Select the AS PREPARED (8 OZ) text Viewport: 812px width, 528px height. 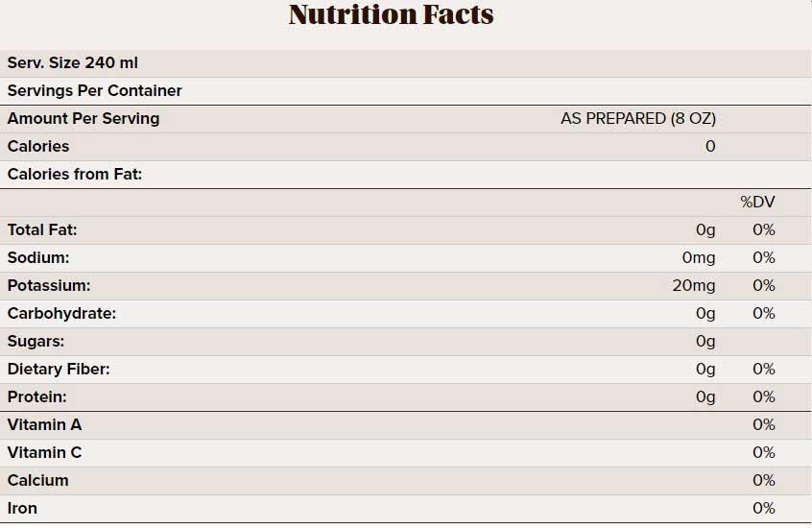pos(638,119)
